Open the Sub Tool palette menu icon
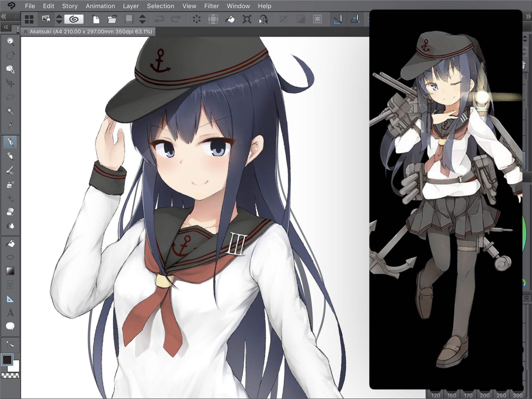 (6, 28)
